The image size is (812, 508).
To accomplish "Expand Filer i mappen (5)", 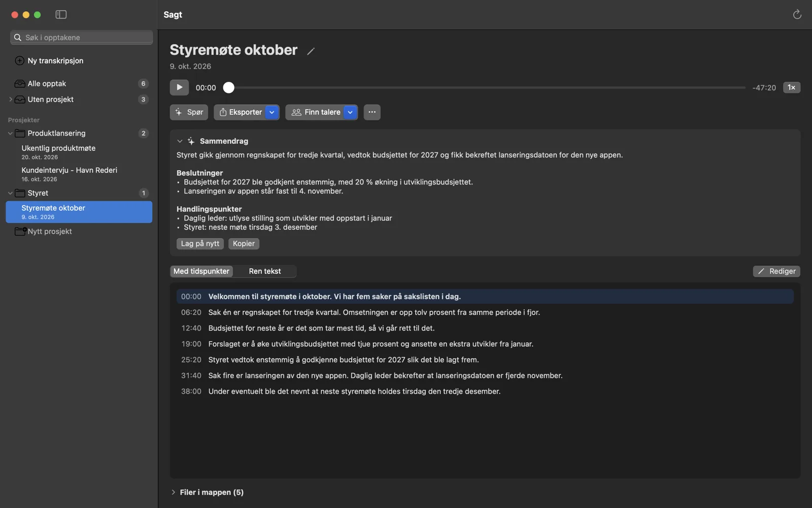I will pyautogui.click(x=173, y=492).
